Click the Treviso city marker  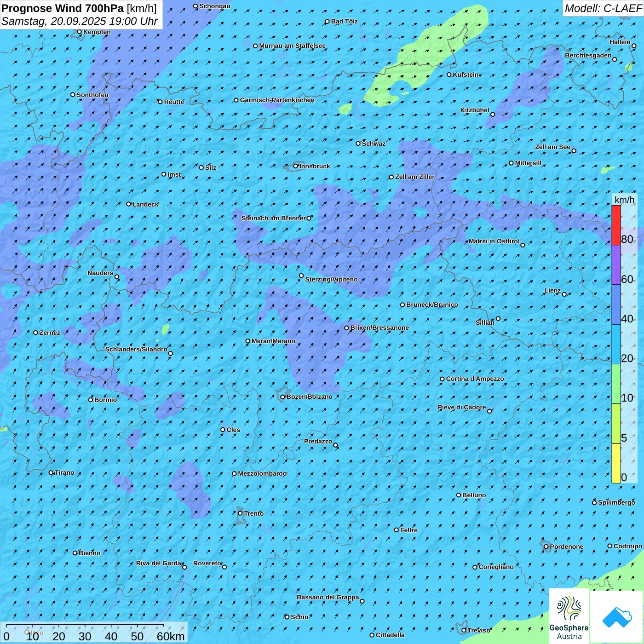click(x=464, y=630)
